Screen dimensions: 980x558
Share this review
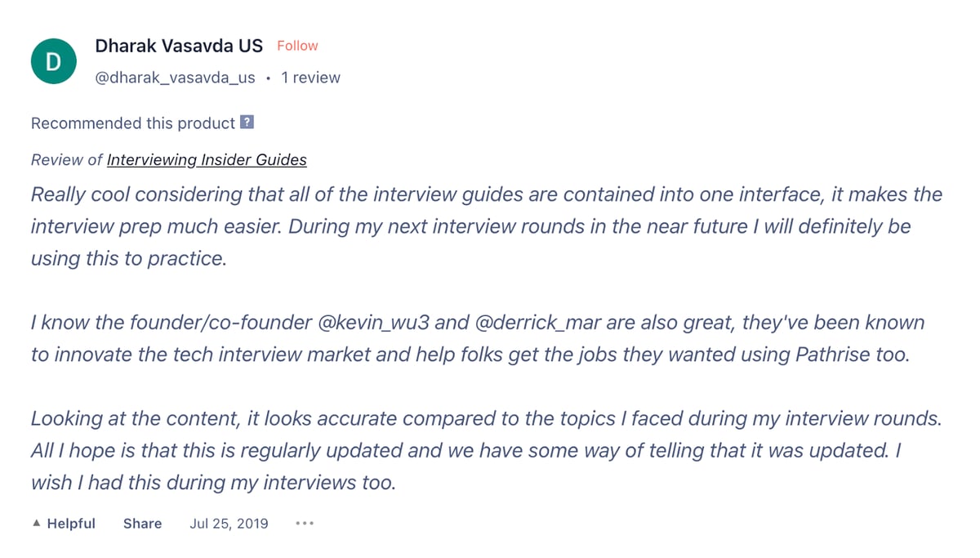(x=142, y=524)
